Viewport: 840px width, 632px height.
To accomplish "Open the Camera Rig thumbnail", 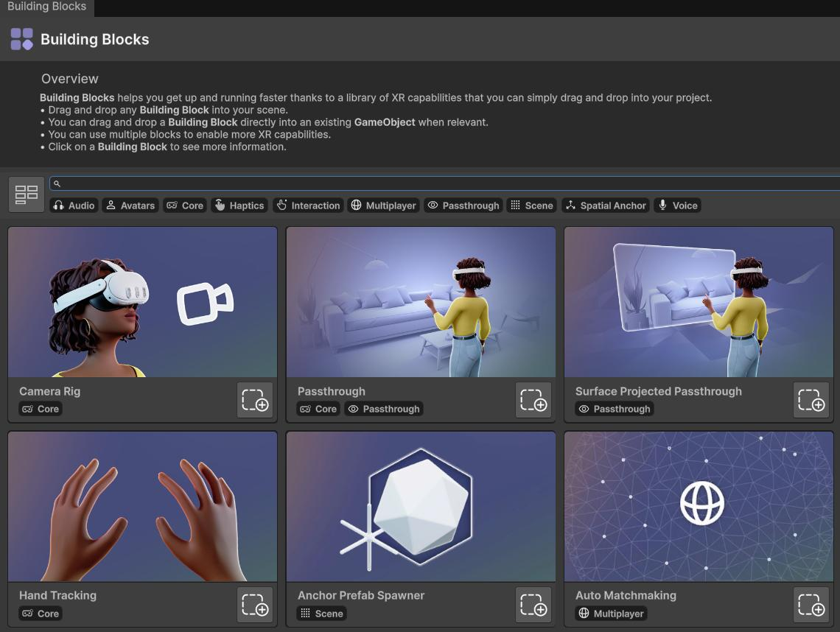I will click(x=142, y=302).
